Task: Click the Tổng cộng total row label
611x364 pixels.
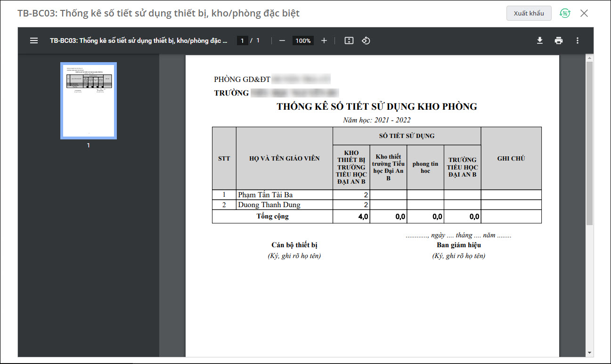Action: tap(272, 217)
